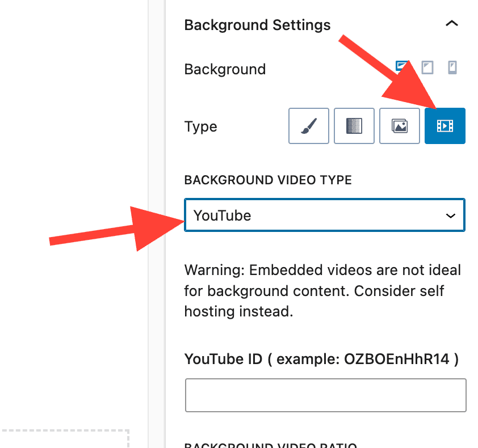Choose the gradient background type

(x=354, y=126)
